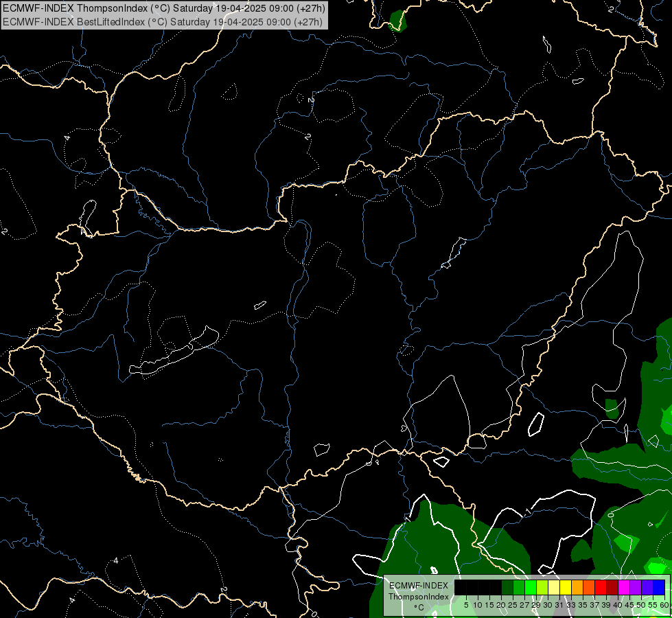672x618 pixels.
Task: Select the bright red 37–39 legend swatch
Action: pos(601,588)
